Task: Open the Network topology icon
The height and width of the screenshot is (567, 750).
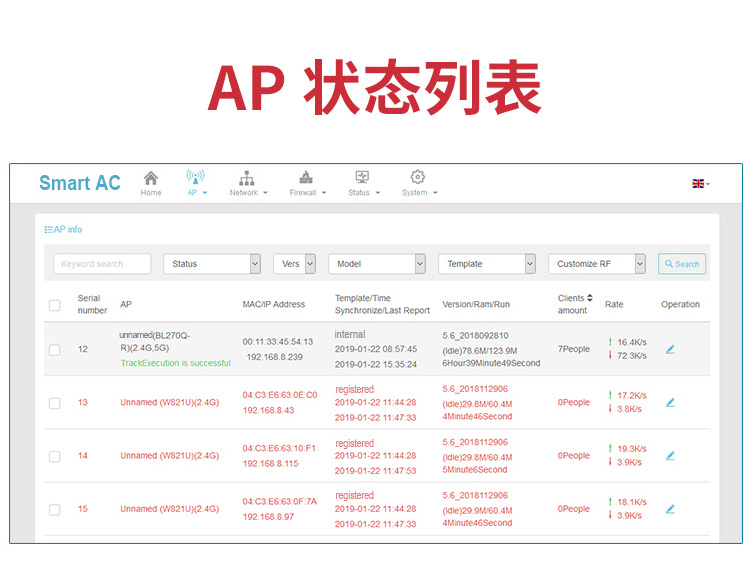Action: [246, 178]
